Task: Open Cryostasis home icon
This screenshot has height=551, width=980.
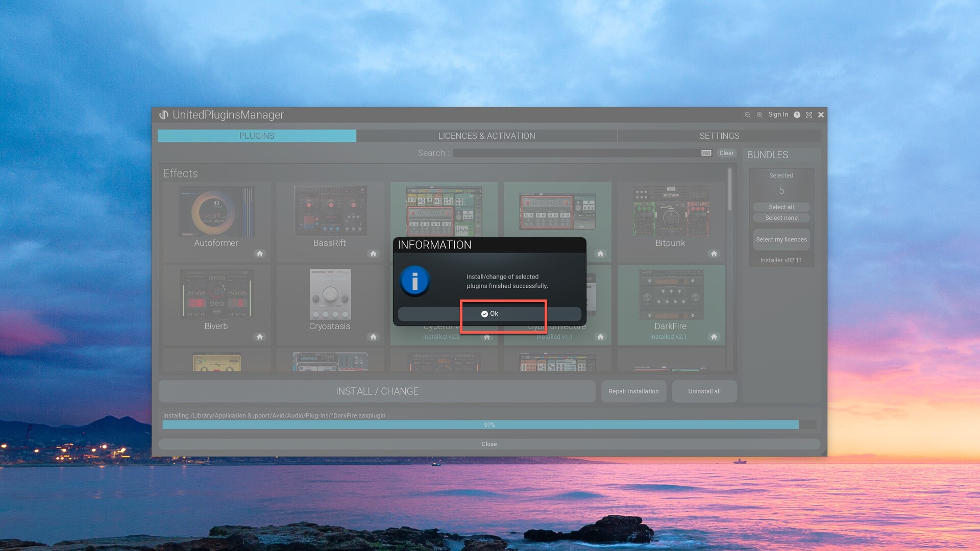Action: pyautogui.click(x=373, y=337)
